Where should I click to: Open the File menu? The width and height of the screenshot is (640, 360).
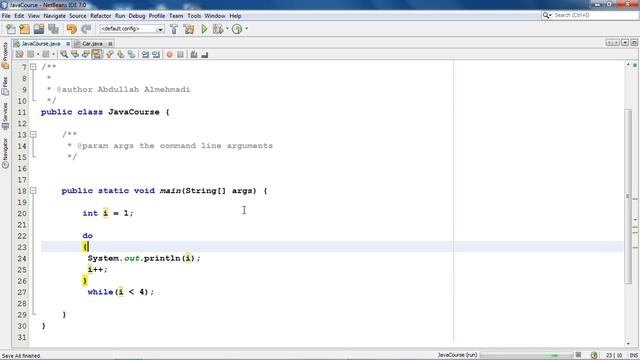click(6, 16)
